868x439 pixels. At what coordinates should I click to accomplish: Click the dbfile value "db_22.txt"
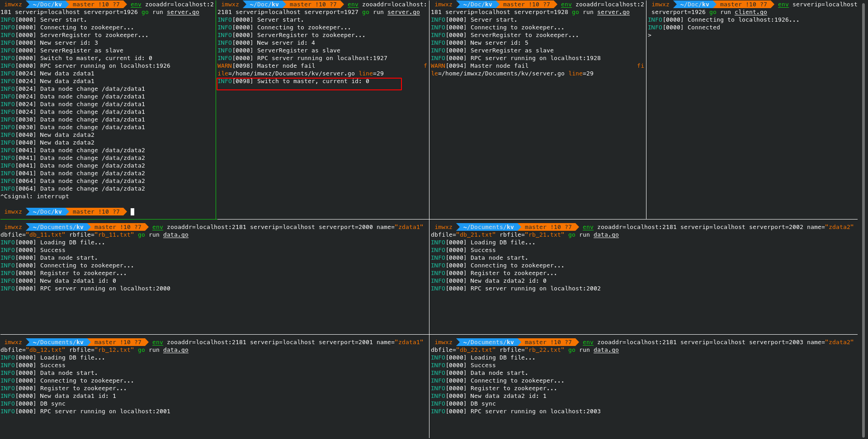click(x=476, y=350)
